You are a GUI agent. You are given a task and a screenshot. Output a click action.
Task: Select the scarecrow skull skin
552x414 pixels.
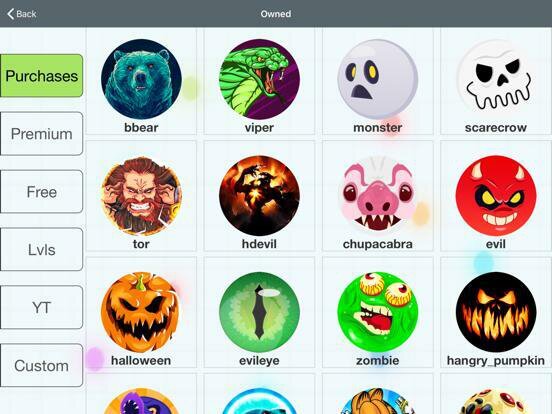(496, 79)
